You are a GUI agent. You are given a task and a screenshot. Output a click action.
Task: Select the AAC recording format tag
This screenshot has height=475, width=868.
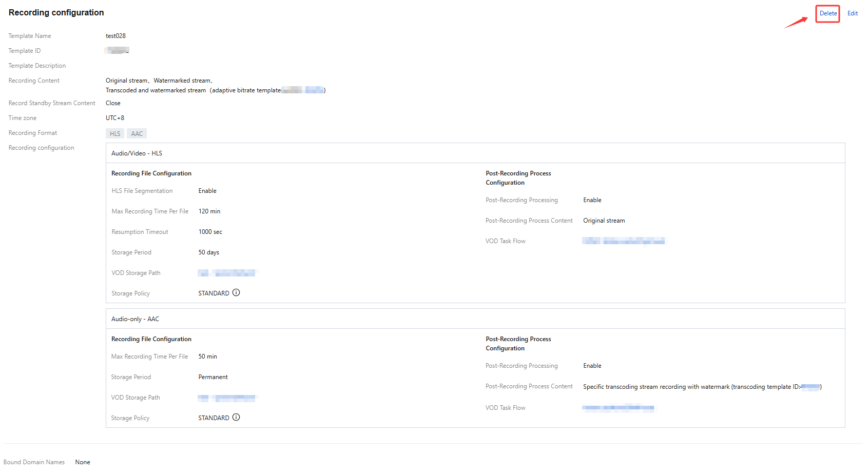(x=137, y=134)
